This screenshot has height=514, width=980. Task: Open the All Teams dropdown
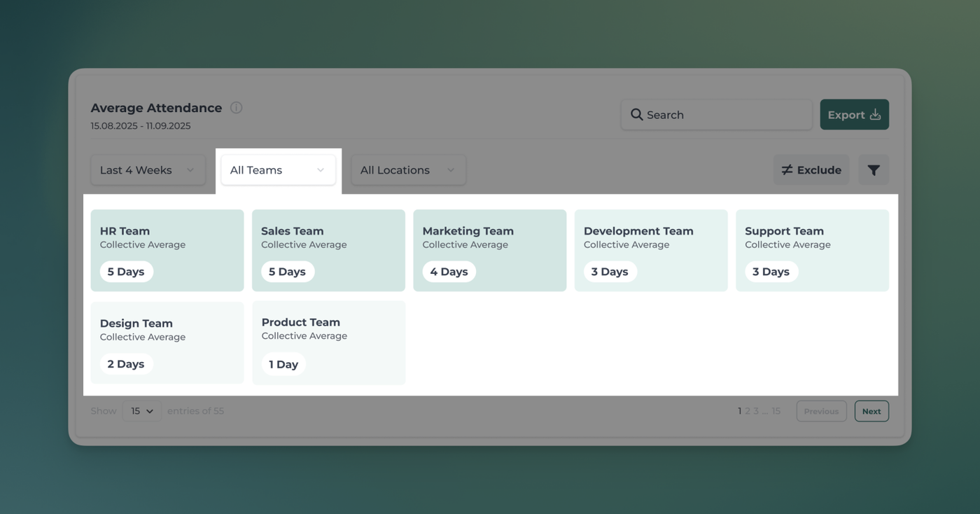(278, 170)
